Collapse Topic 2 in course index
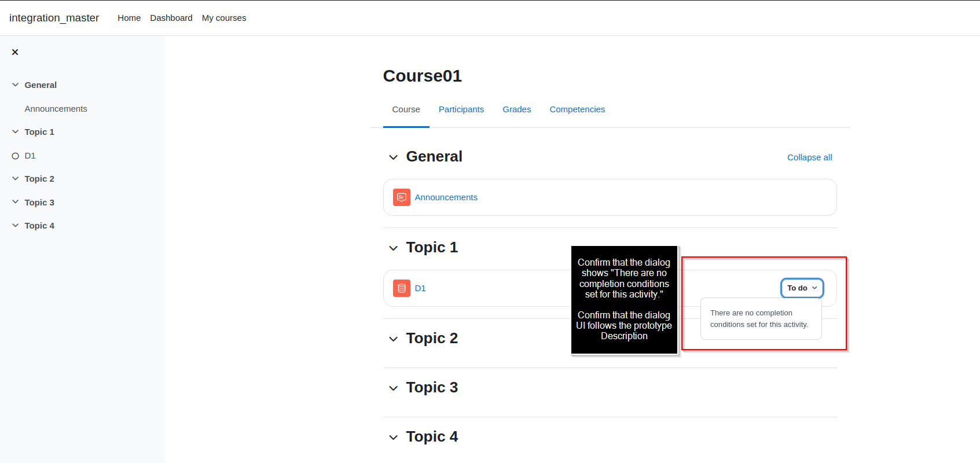This screenshot has height=463, width=980. (16, 179)
